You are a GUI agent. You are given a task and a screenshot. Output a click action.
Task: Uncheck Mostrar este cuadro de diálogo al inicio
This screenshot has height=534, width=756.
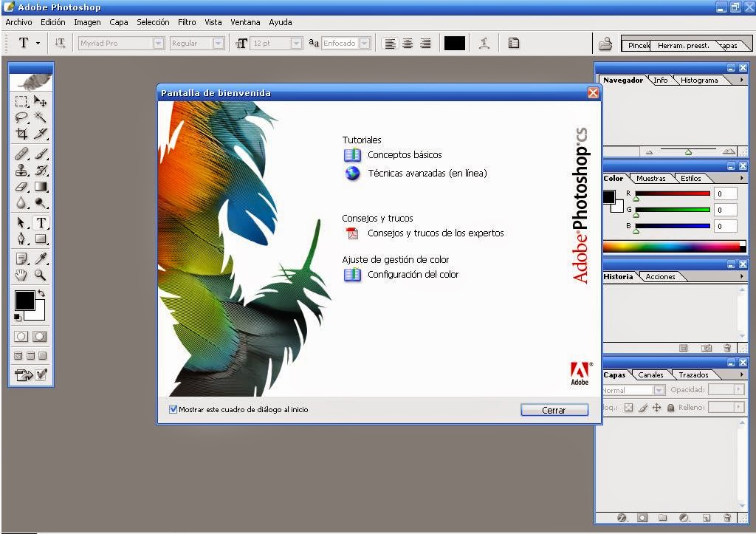coord(173,409)
